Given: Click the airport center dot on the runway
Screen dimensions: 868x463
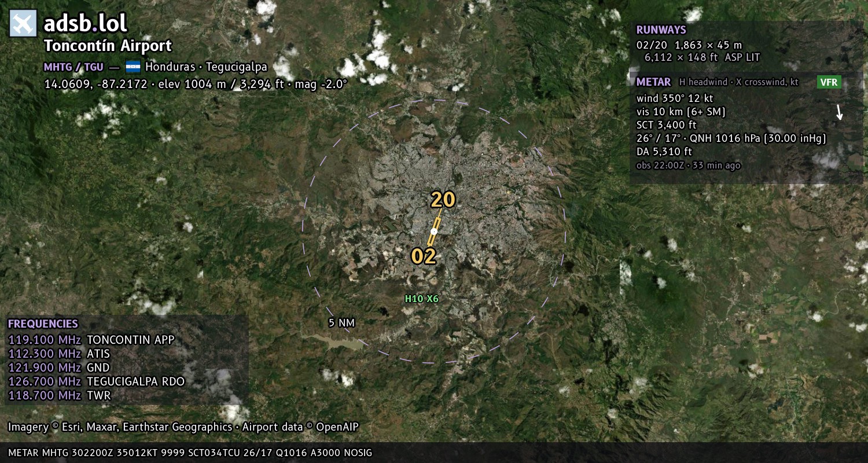Looking at the screenshot, I should tap(434, 231).
